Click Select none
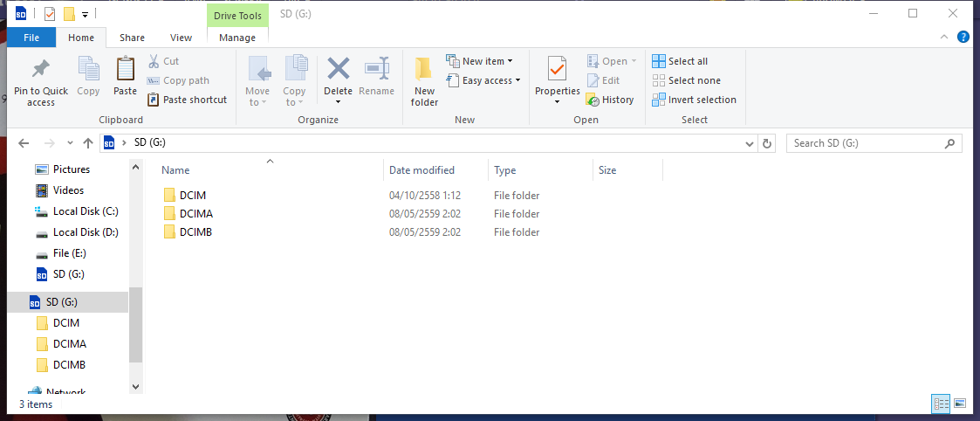 [686, 80]
